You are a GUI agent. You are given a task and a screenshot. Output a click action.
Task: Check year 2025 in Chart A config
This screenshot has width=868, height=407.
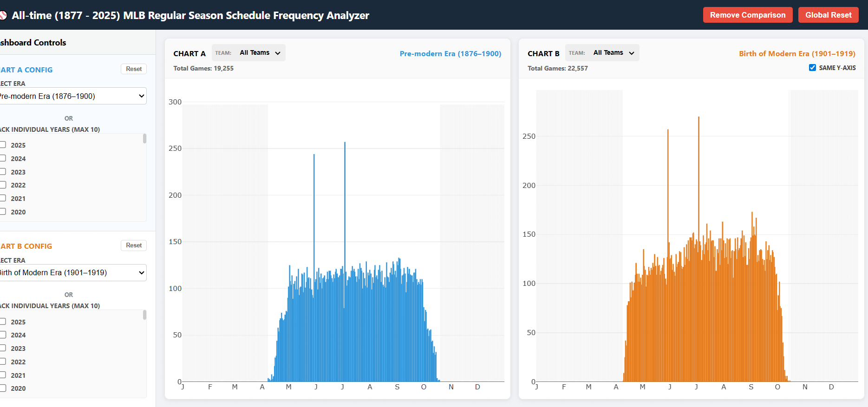coord(3,145)
